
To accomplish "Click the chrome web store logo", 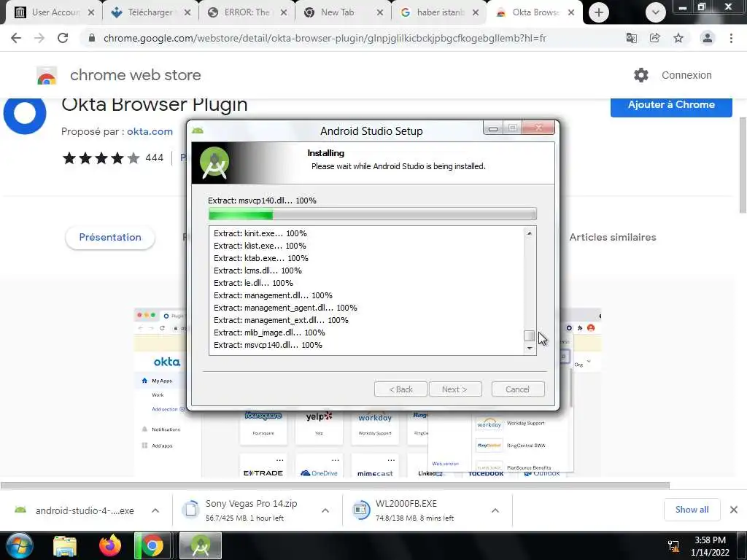I will [47, 75].
